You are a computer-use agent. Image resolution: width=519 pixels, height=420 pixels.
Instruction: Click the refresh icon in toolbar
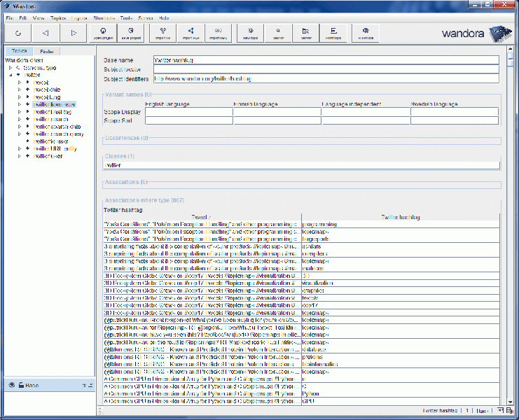point(18,33)
